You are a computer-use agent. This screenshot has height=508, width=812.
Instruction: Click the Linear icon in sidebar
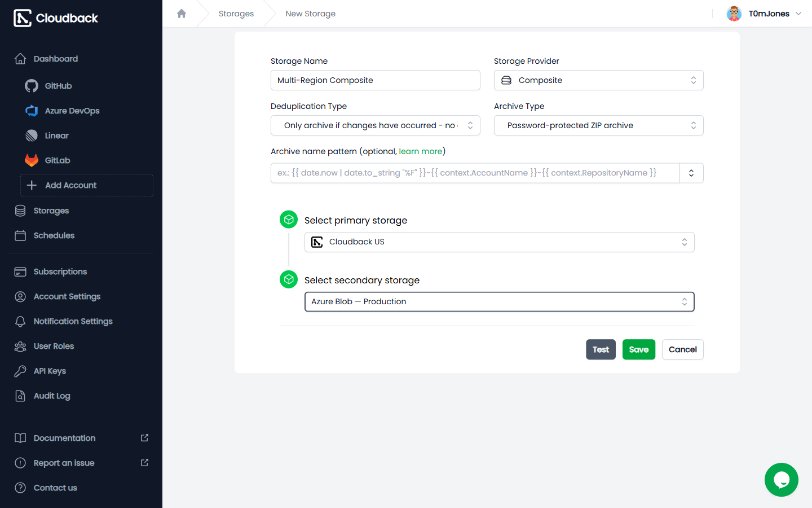(32, 135)
